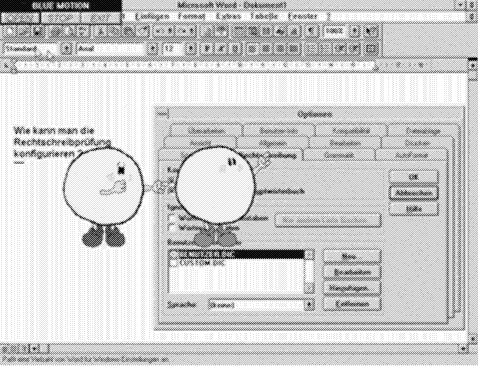The width and height of the screenshot is (478, 366).
Task: Click the dictionary list scrollbar down arrow
Action: point(309,288)
